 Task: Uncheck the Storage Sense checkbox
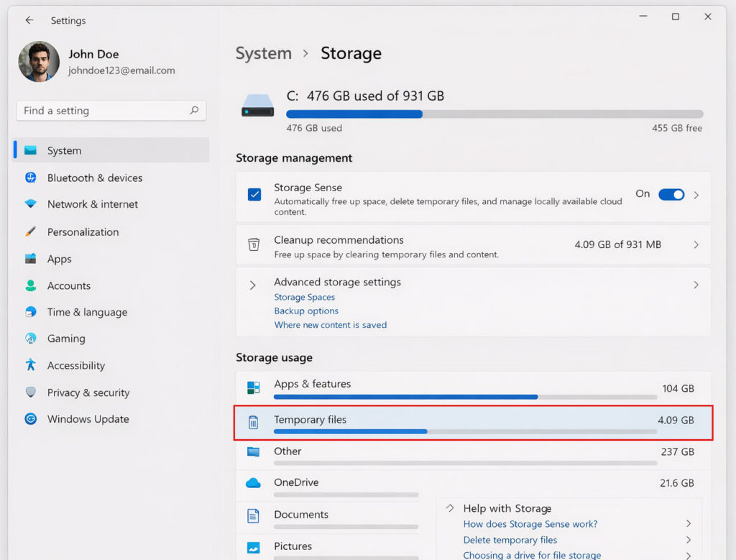pos(254,194)
